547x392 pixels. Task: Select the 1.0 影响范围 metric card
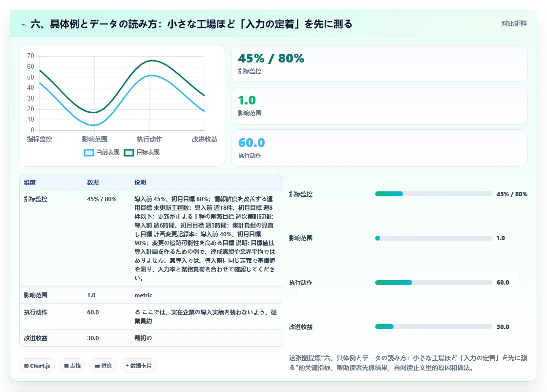379,105
